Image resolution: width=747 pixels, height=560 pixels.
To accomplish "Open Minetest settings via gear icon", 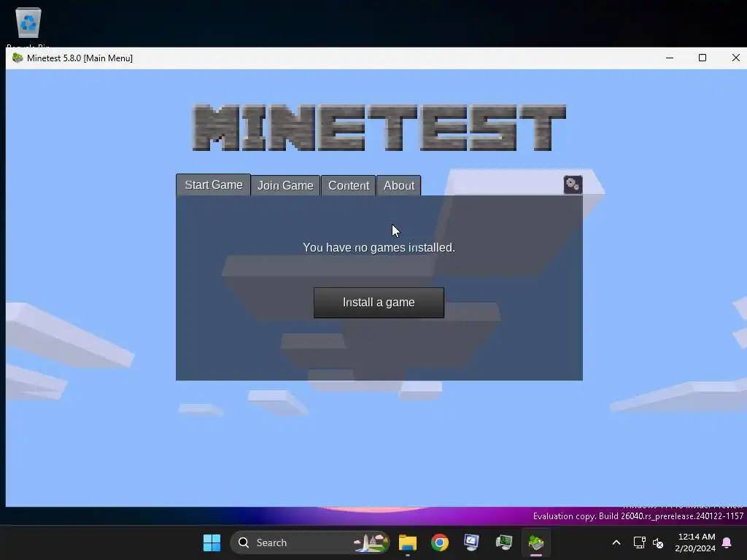I will (x=573, y=184).
